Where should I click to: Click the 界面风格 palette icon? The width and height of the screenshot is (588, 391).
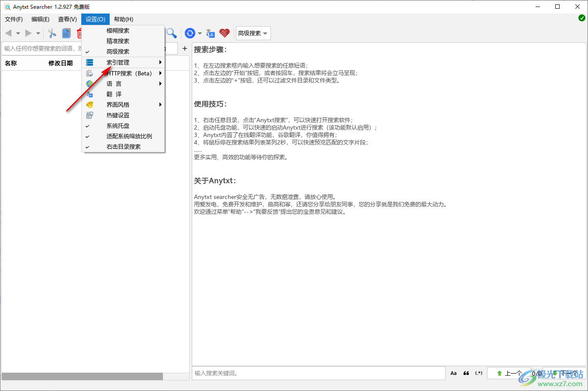click(x=90, y=105)
